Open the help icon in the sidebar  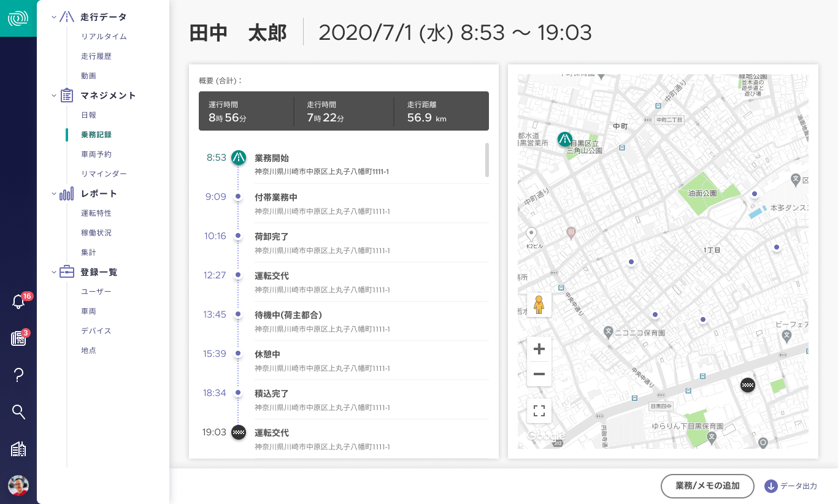coord(18,375)
